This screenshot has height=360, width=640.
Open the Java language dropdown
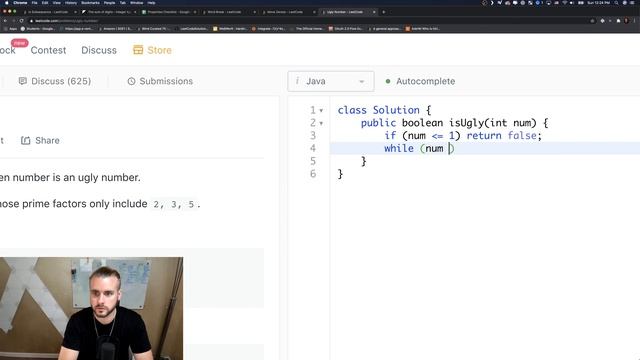click(x=331, y=81)
